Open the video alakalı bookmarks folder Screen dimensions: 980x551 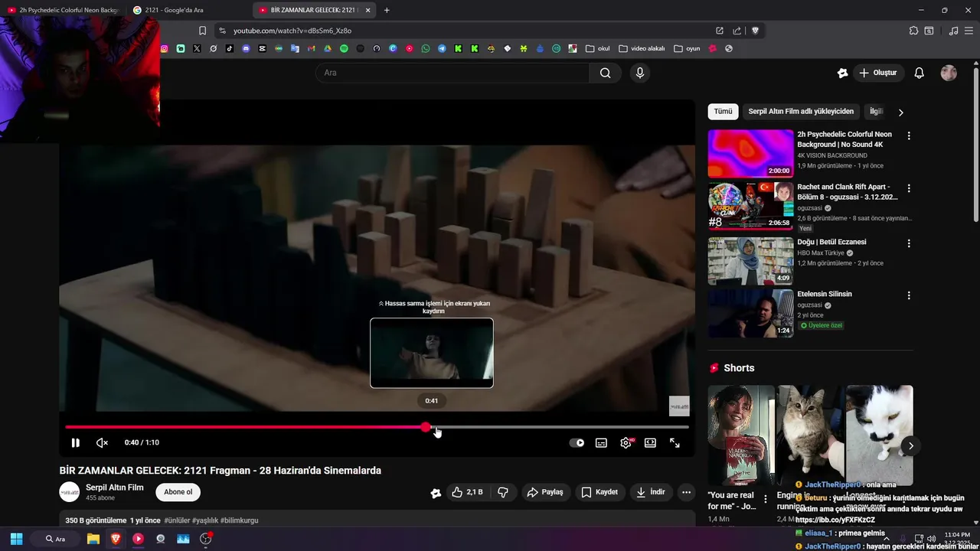(x=642, y=48)
